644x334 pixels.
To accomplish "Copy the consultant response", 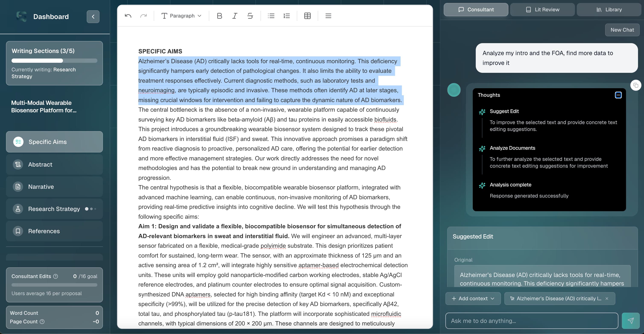I will click(x=636, y=85).
